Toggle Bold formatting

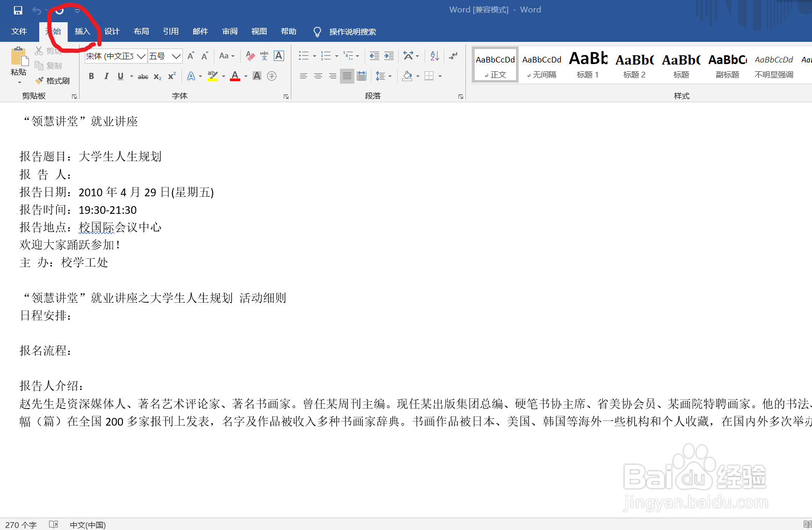(x=91, y=76)
